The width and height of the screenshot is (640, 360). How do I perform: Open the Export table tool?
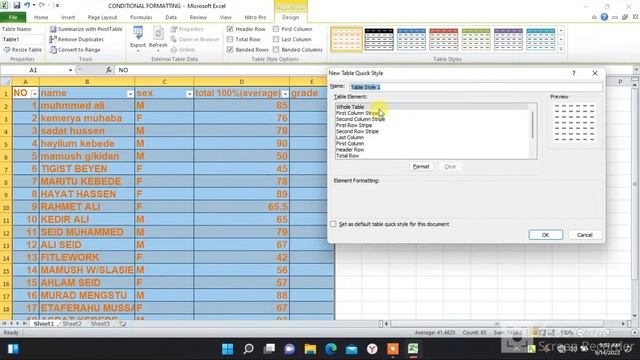tap(138, 38)
